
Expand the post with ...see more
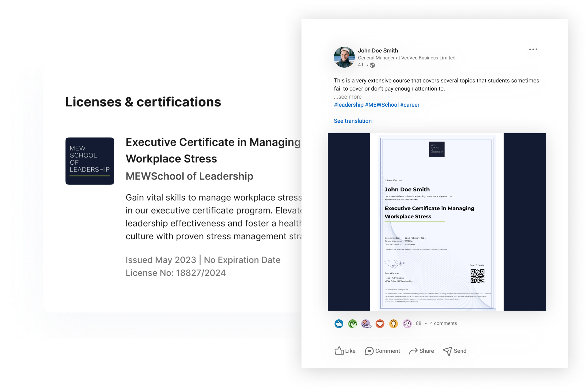coord(348,97)
